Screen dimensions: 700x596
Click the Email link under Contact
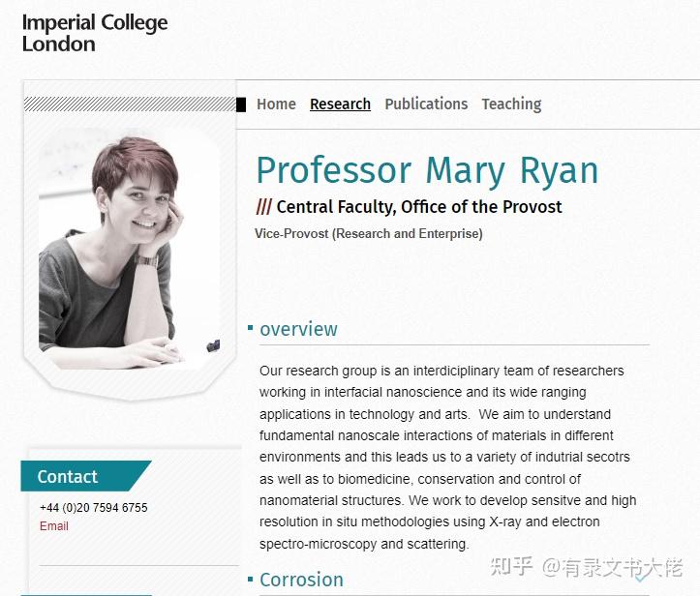point(54,526)
